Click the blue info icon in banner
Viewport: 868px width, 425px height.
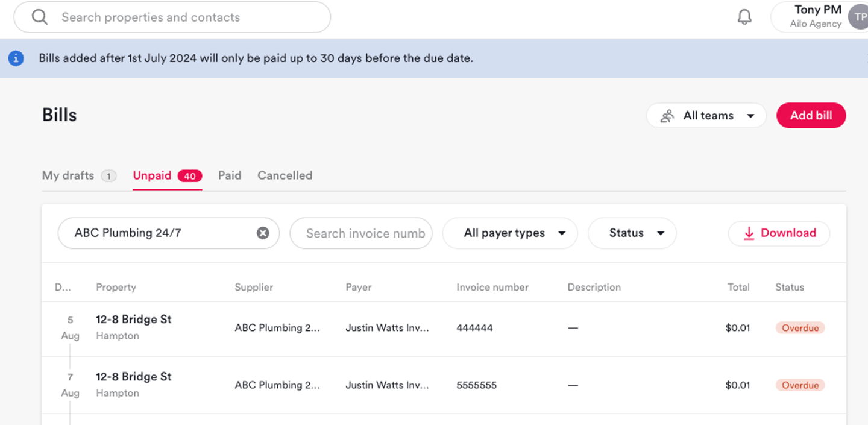[16, 58]
